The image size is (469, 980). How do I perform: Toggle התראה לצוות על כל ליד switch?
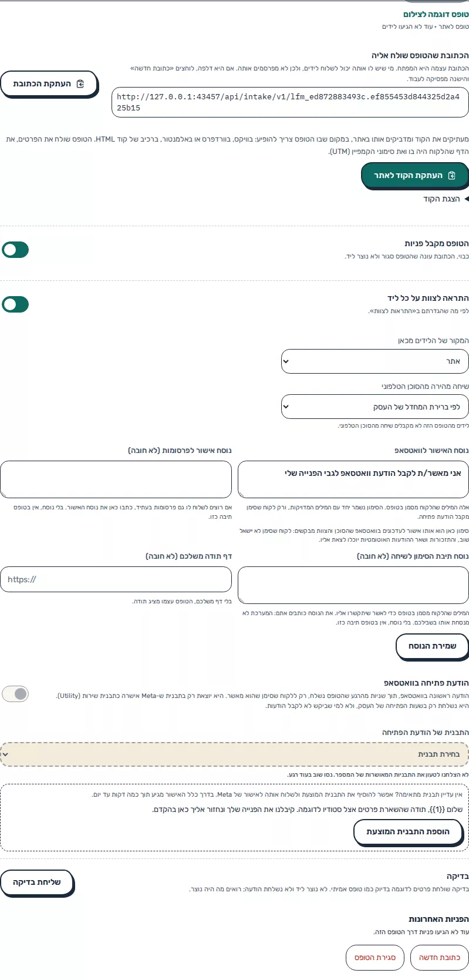(x=15, y=304)
